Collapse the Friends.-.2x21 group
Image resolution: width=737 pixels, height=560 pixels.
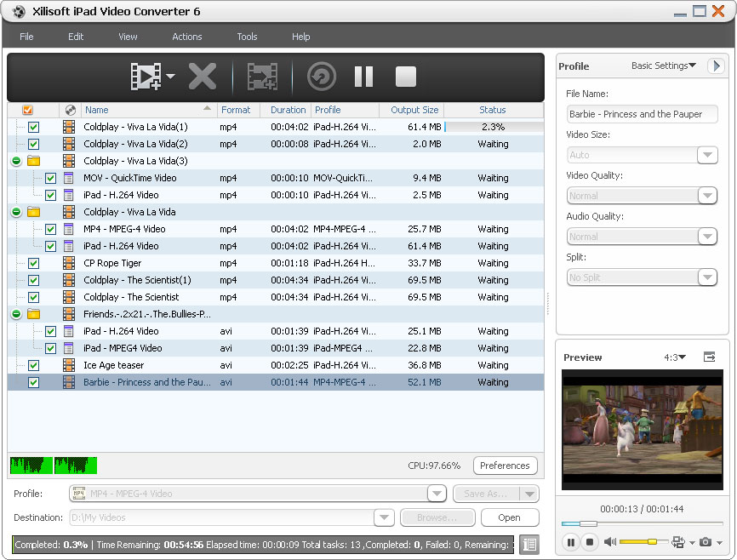tap(16, 314)
